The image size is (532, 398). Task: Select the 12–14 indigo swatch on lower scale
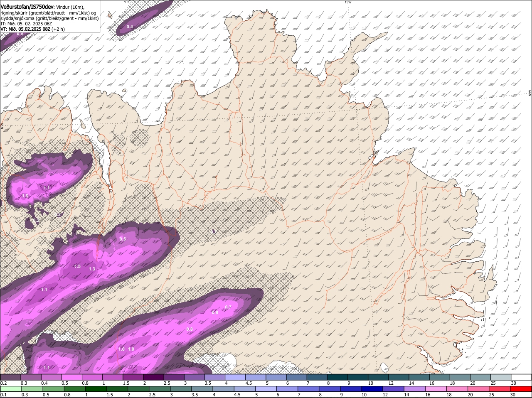point(394,389)
